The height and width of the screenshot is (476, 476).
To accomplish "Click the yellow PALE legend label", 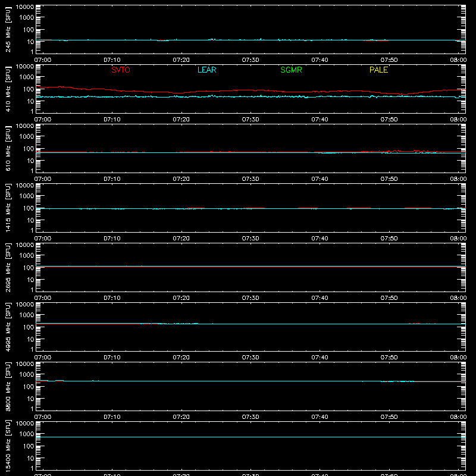I will [x=378, y=70].
